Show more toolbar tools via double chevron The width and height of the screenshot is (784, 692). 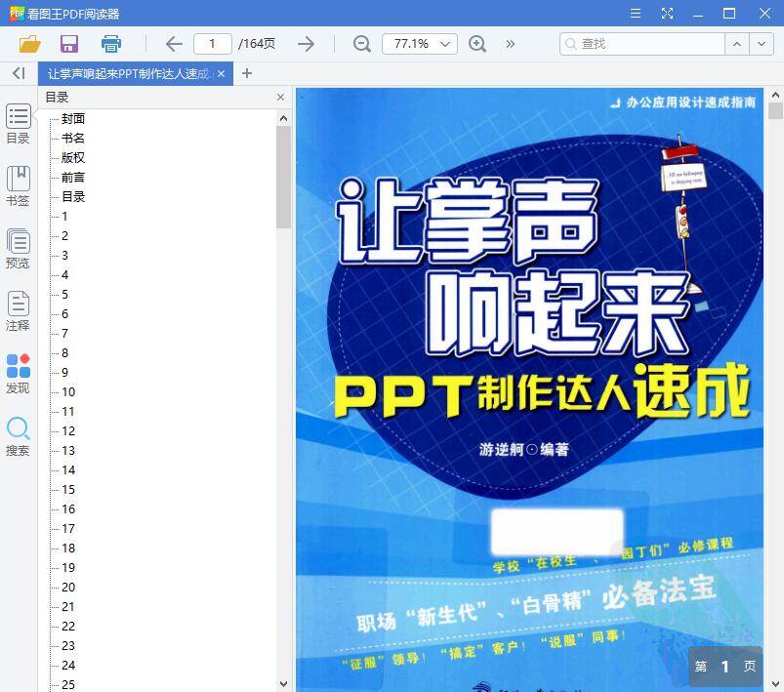[x=510, y=44]
